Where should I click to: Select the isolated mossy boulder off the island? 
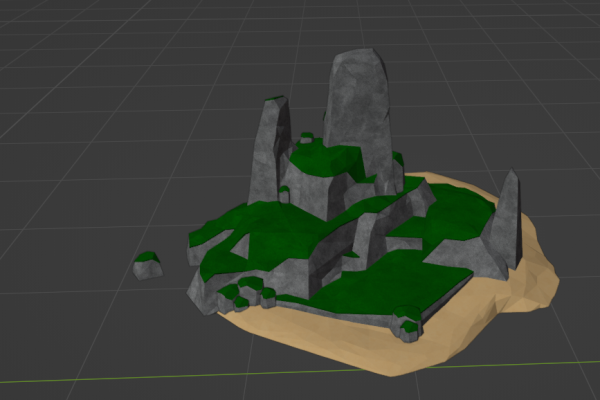[x=148, y=265]
